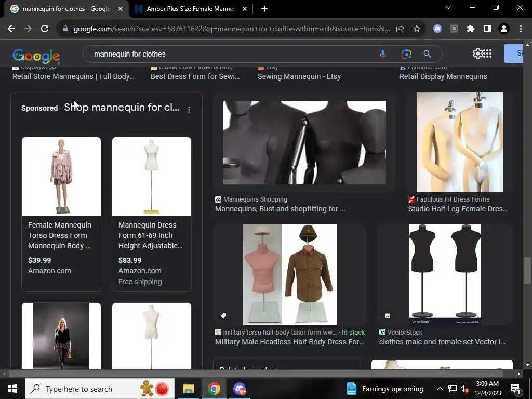Click the image badge on VectorStock thumbnail
This screenshot has width=532, height=399.
pyautogui.click(x=388, y=316)
